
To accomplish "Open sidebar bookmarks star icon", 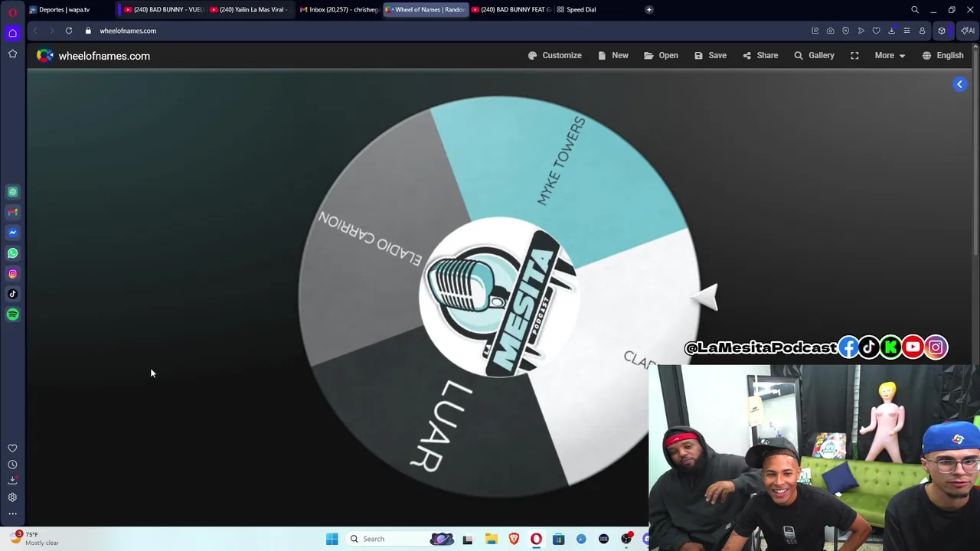I will (x=12, y=54).
